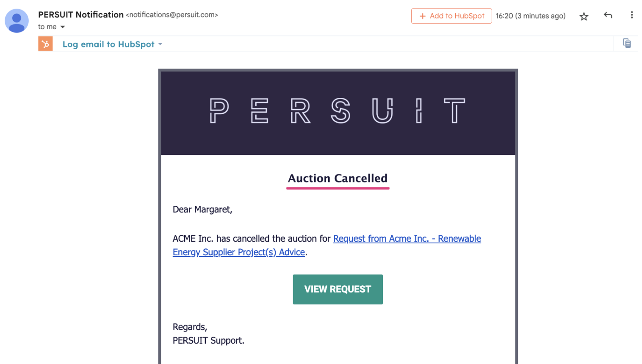The height and width of the screenshot is (364, 642).
Task: Click the reply arrow icon
Action: [608, 15]
